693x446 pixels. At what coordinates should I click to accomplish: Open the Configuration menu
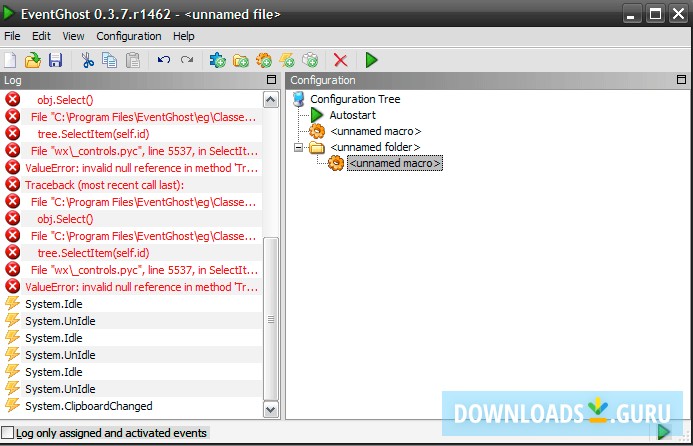(129, 36)
